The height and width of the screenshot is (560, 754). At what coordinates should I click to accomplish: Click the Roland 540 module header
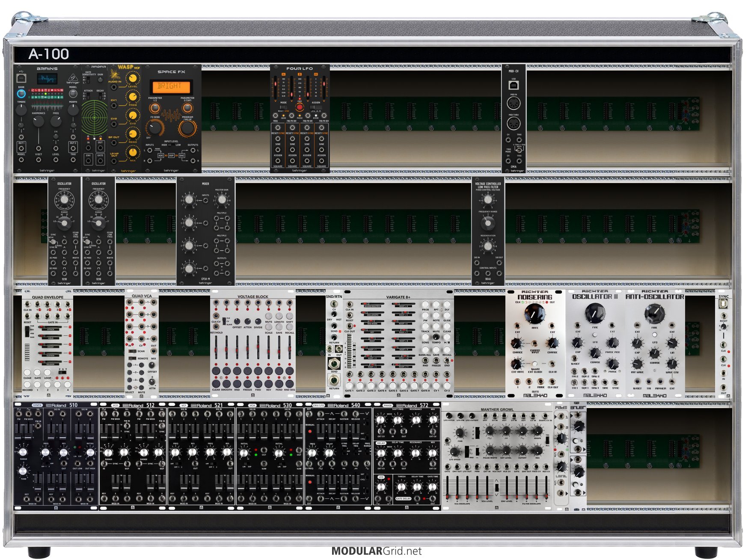point(344,405)
